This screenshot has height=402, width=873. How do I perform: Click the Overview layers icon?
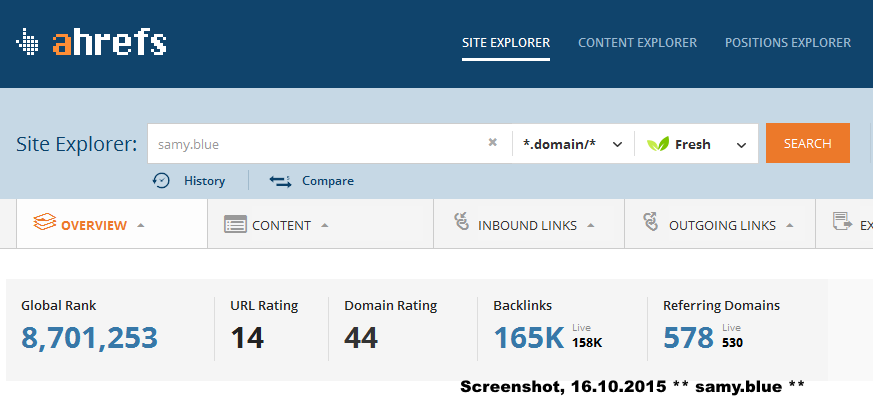[45, 222]
